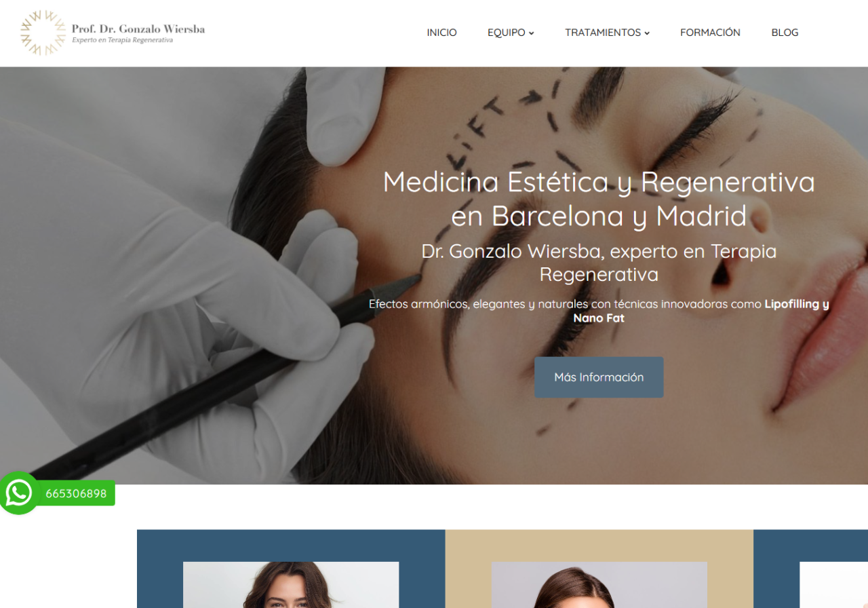Click the 665306898 phone number label
The image size is (868, 608).
coord(76,493)
